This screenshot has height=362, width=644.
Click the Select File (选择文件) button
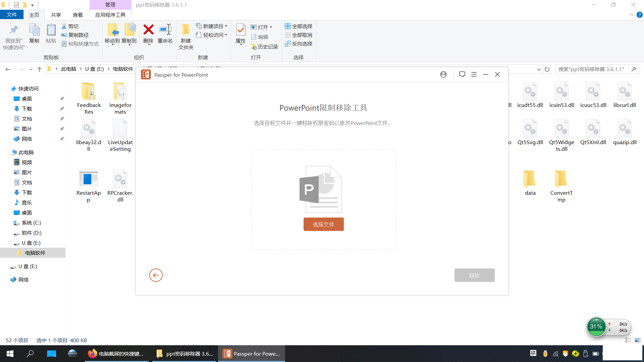[323, 224]
